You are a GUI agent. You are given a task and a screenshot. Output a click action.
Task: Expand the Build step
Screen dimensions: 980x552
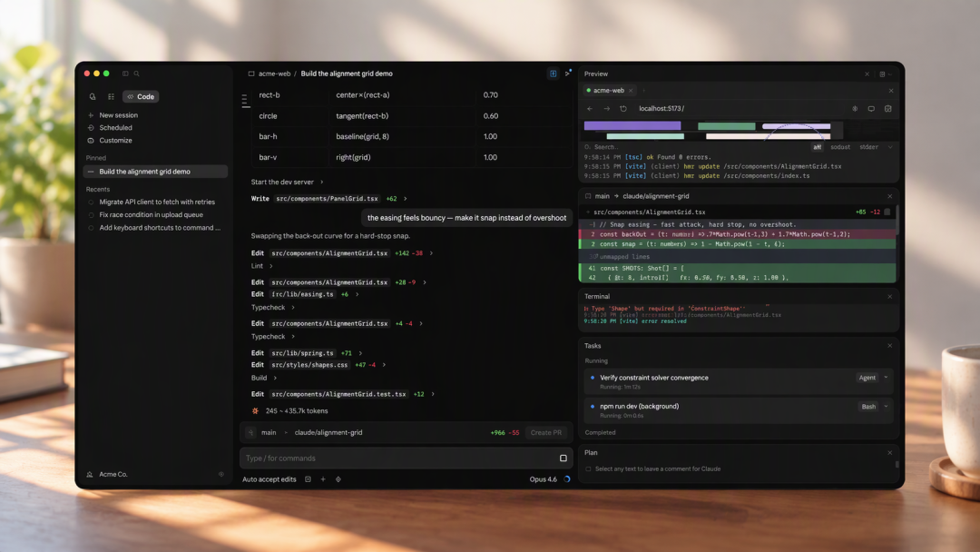click(264, 379)
